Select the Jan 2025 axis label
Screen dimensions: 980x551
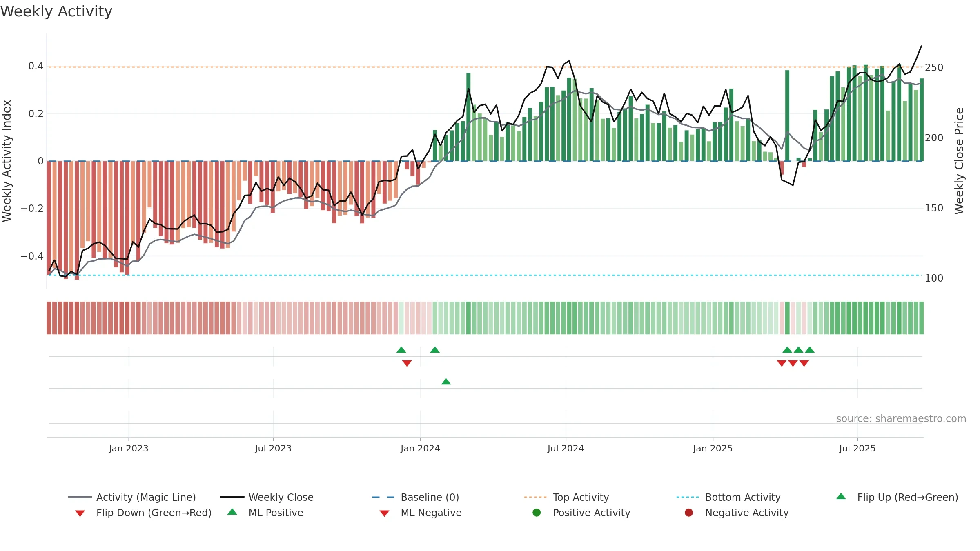pos(713,448)
